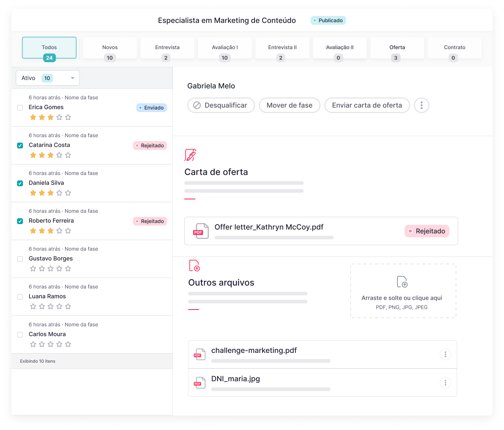Uncheck the Catarina Costa checkbox
The height and width of the screenshot is (430, 504).
tap(20, 146)
